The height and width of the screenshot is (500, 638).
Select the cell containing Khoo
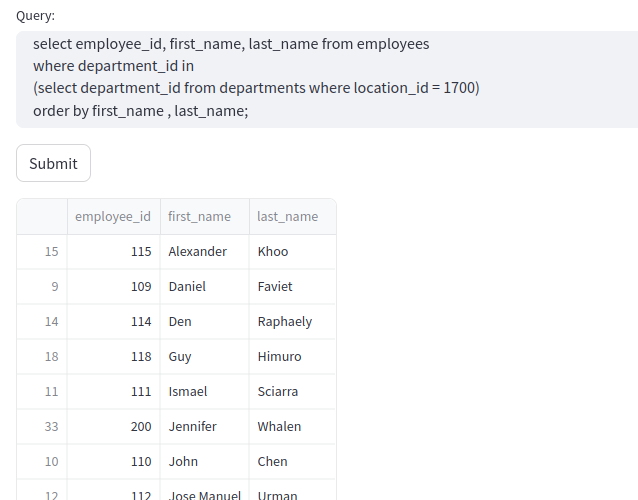click(293, 251)
